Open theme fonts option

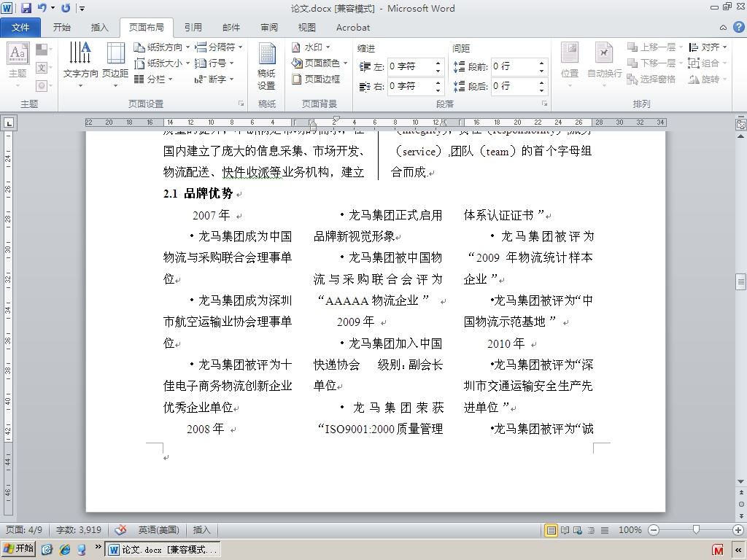click(44, 68)
